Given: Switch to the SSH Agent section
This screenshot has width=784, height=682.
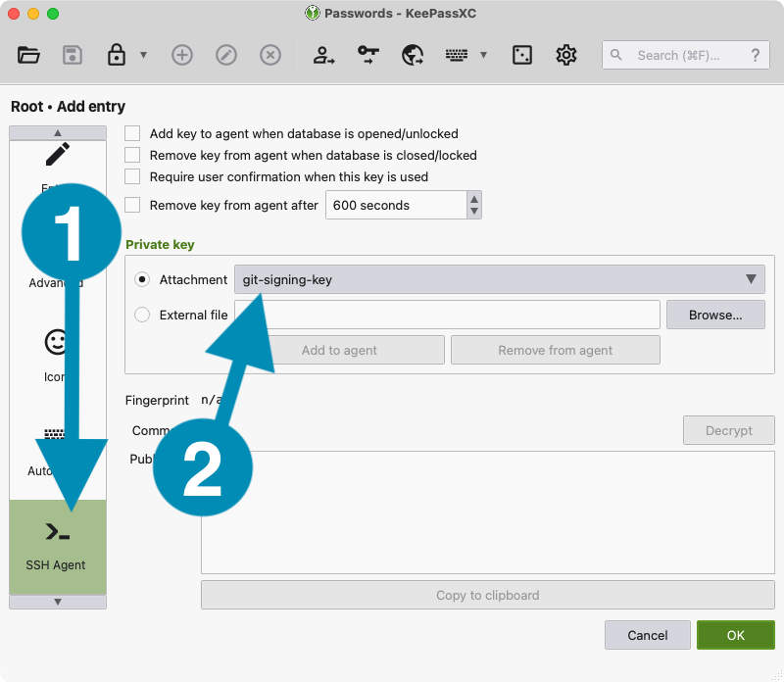Looking at the screenshot, I should tap(57, 545).
